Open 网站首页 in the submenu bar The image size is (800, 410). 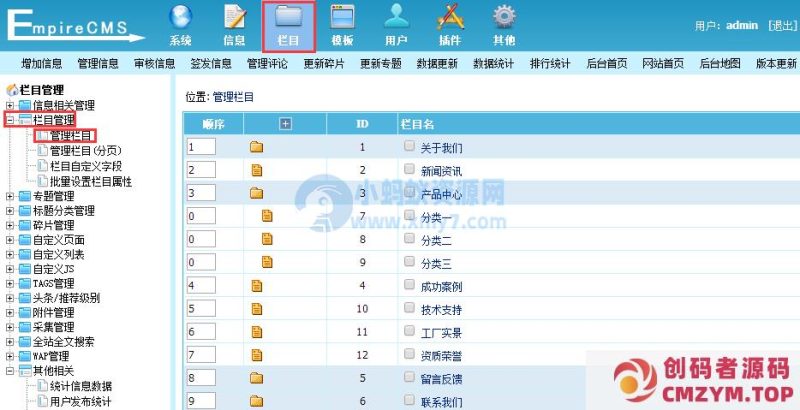(663, 64)
